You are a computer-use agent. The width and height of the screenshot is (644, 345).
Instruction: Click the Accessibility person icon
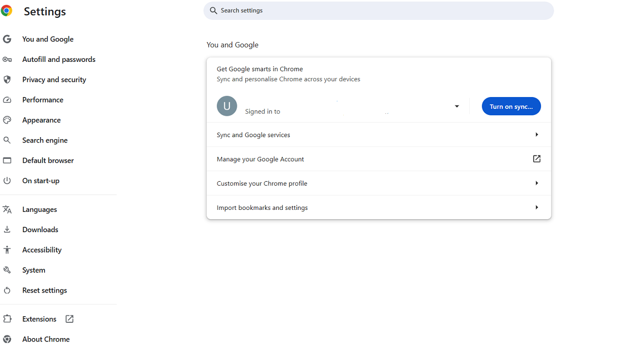pyautogui.click(x=7, y=250)
